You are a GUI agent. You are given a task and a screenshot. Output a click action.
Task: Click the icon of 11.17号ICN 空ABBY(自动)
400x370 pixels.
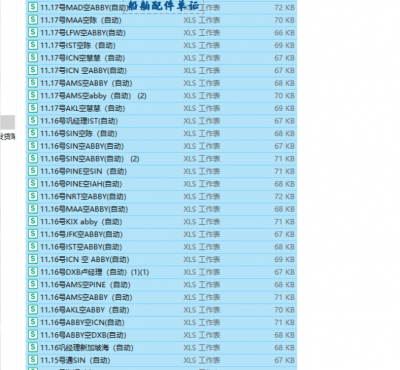tap(33, 70)
